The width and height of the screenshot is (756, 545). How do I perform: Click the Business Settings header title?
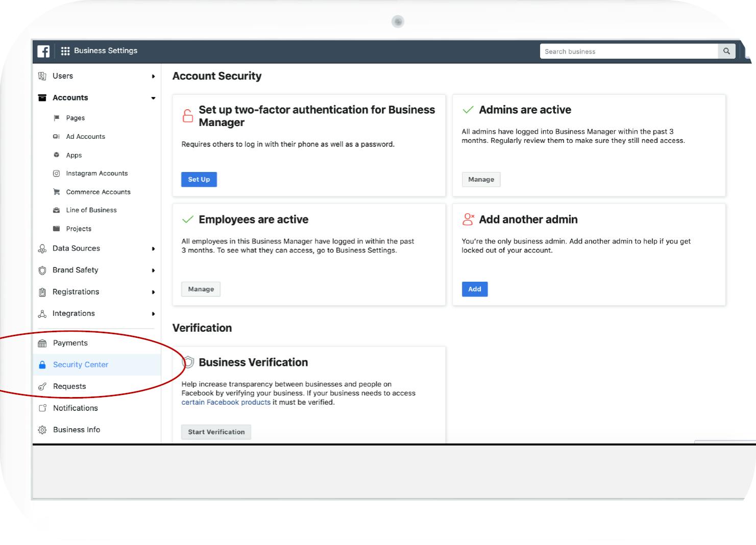106,51
